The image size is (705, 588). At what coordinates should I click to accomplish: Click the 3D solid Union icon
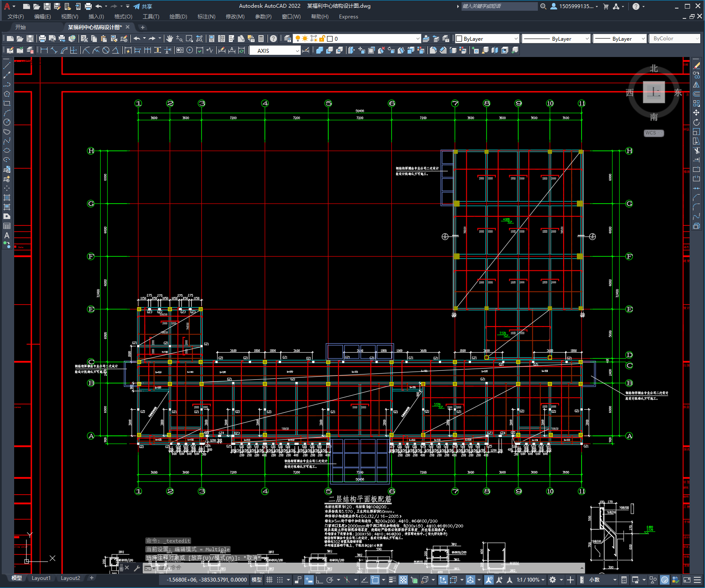click(x=320, y=50)
